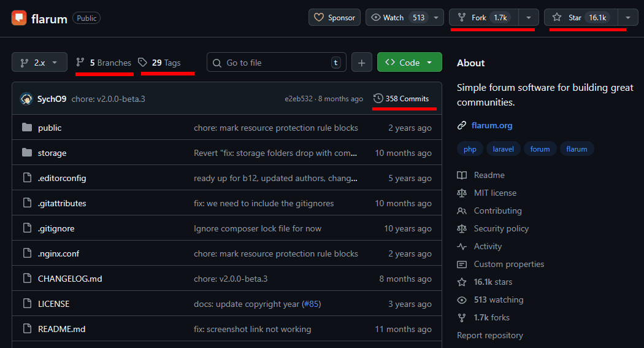This screenshot has height=348, width=644.
Task: Star the flarum repository
Action: (x=580, y=18)
